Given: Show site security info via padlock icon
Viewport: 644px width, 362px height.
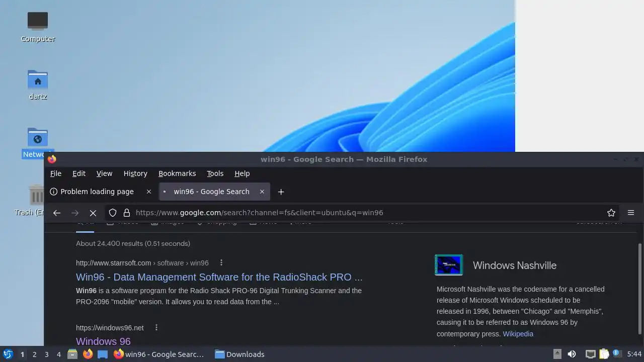Looking at the screenshot, I should click(127, 213).
